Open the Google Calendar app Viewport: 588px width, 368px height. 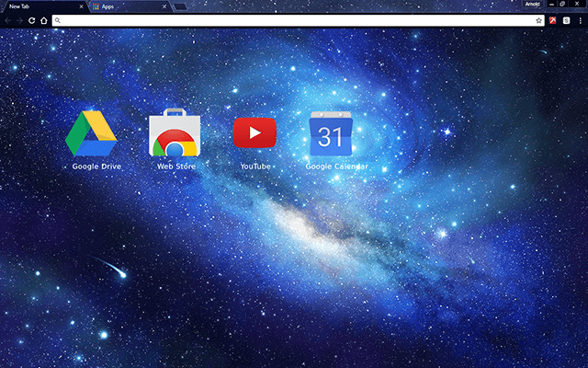pos(330,135)
